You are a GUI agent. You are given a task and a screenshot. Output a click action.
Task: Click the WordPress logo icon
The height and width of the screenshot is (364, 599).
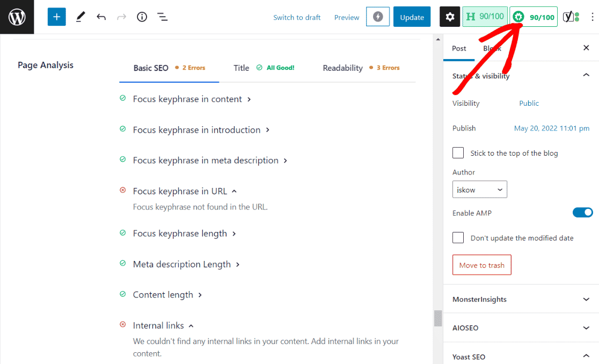[17, 17]
